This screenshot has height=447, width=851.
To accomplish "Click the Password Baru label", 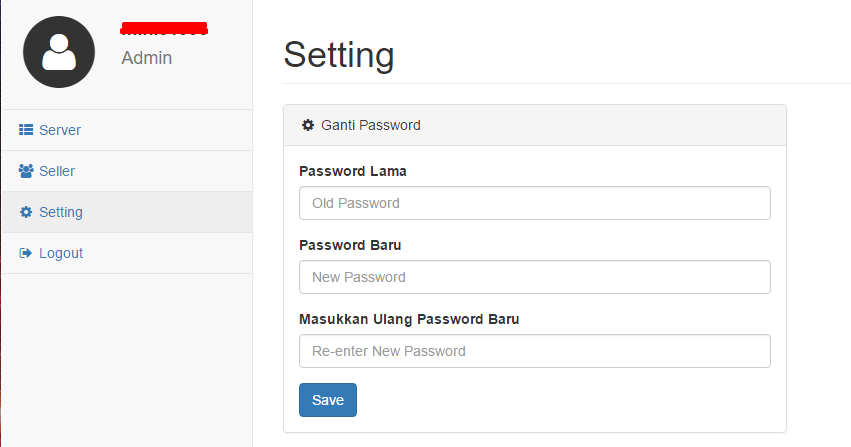I will [x=350, y=245].
